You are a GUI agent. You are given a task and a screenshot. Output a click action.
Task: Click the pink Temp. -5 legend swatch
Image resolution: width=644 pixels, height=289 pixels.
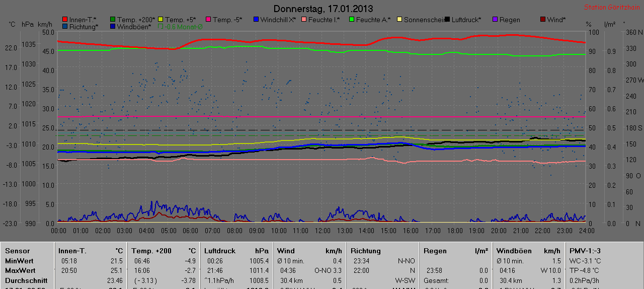(208, 20)
